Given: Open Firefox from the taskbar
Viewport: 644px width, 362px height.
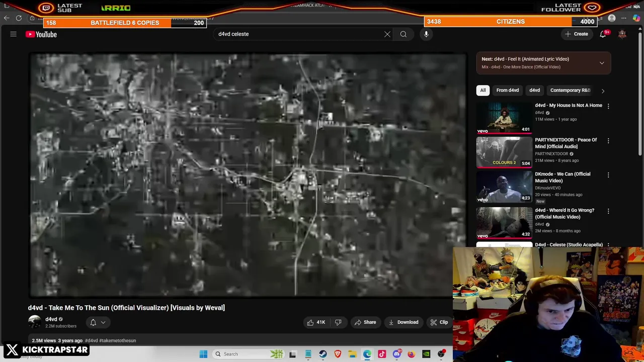Looking at the screenshot, I should tap(412, 354).
